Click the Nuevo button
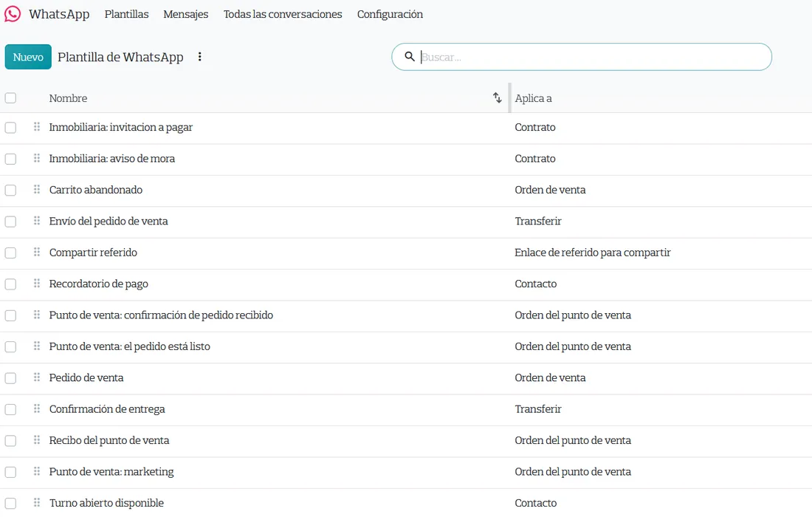 click(x=28, y=56)
